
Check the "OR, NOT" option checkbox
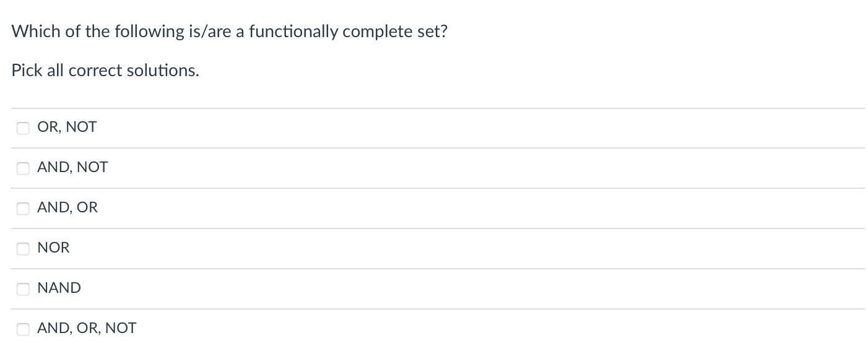pos(23,128)
